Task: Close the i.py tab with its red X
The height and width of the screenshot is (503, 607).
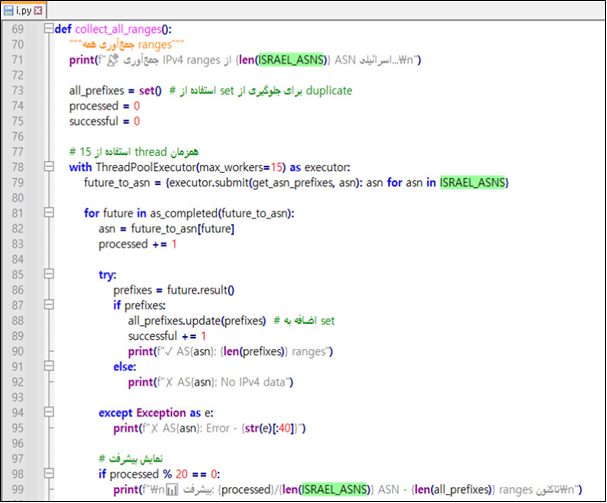Action: click(38, 11)
